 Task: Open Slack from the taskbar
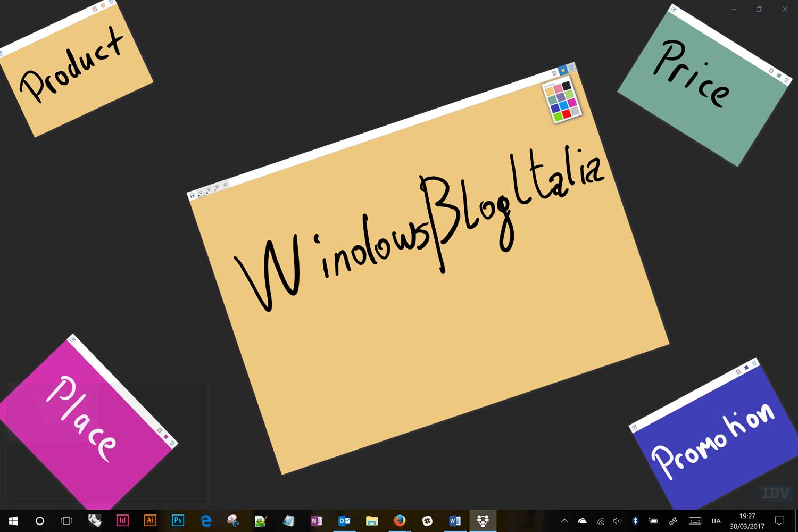coord(427,520)
